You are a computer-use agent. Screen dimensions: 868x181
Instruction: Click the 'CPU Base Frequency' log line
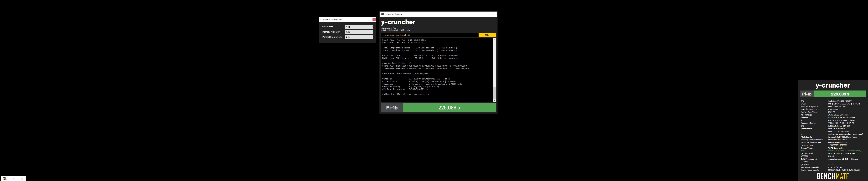[x=405, y=89]
